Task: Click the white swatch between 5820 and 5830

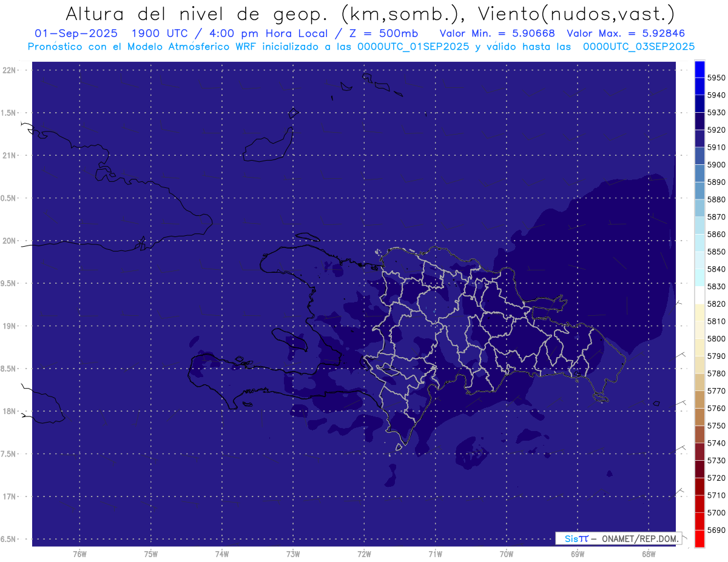Action: 699,295
